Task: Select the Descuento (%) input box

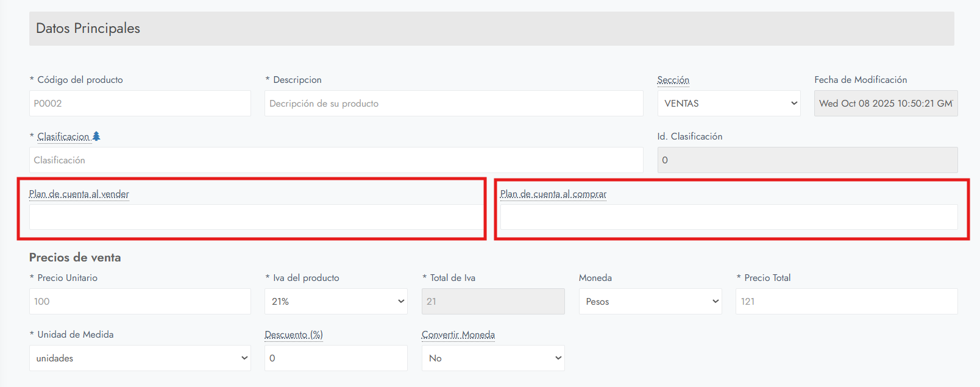Action: 336,358
